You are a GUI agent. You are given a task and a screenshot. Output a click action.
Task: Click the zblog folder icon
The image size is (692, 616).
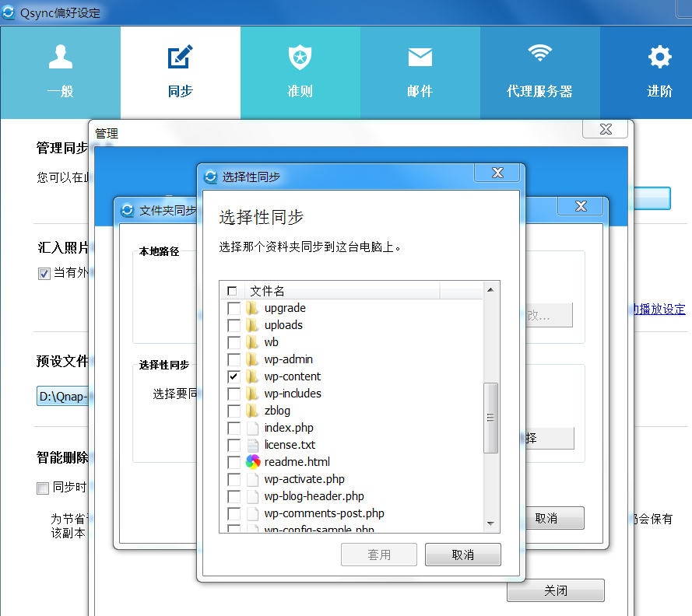click(x=250, y=410)
